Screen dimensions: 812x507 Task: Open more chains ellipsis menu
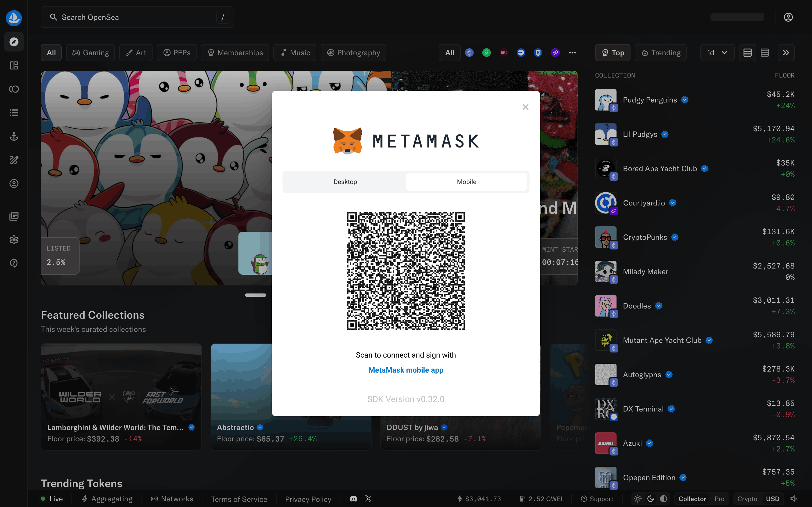572,53
